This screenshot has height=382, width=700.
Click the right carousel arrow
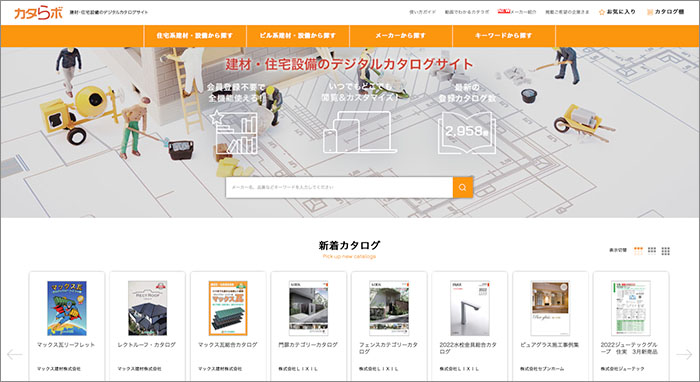(684, 354)
